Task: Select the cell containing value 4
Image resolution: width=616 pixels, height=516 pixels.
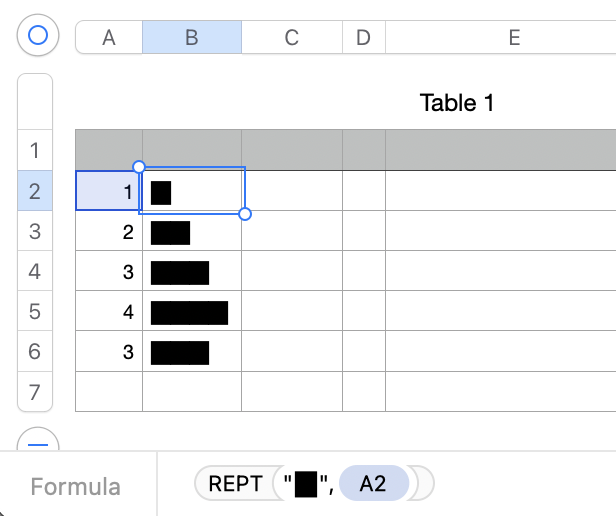Action: coord(109,311)
